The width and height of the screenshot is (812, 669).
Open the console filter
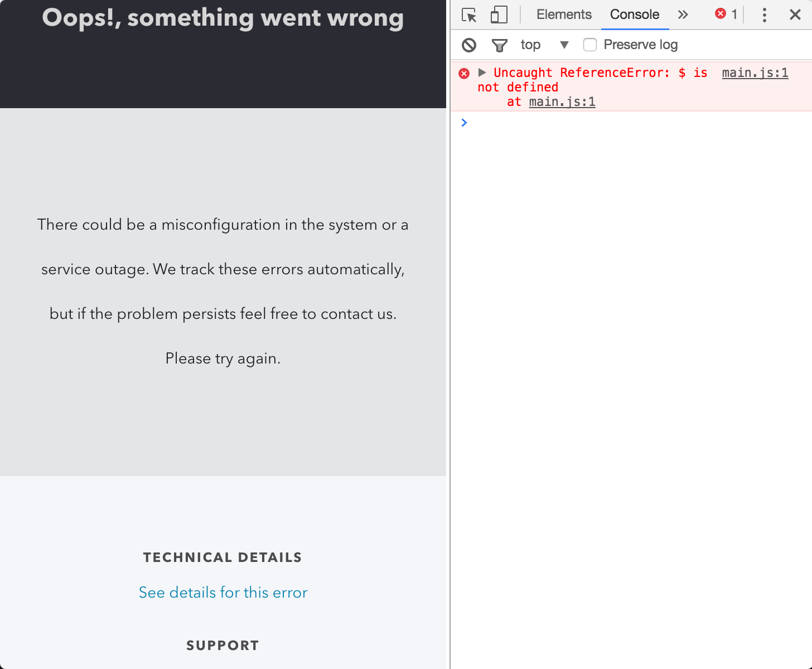(x=499, y=45)
